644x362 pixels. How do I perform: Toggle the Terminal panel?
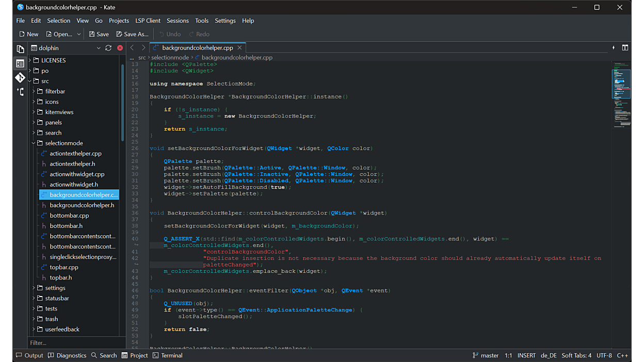click(168, 355)
